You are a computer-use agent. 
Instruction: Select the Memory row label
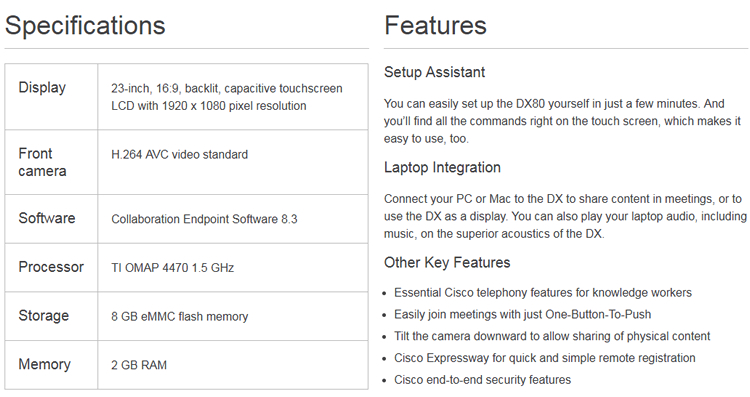point(44,364)
